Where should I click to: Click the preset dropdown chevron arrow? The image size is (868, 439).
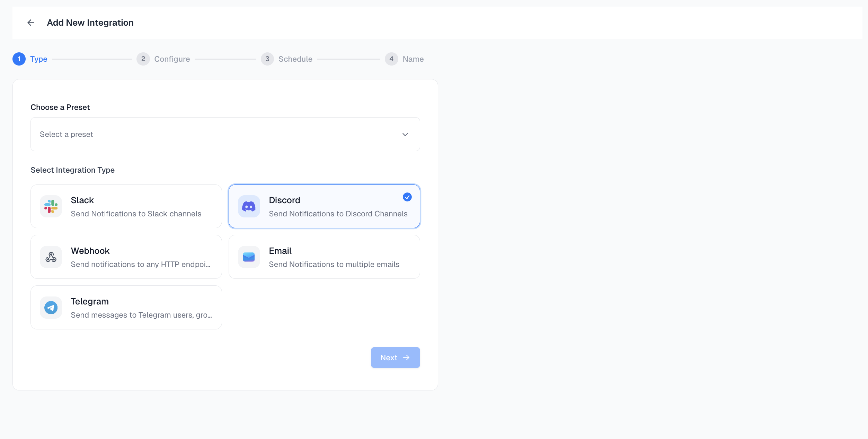tap(405, 135)
